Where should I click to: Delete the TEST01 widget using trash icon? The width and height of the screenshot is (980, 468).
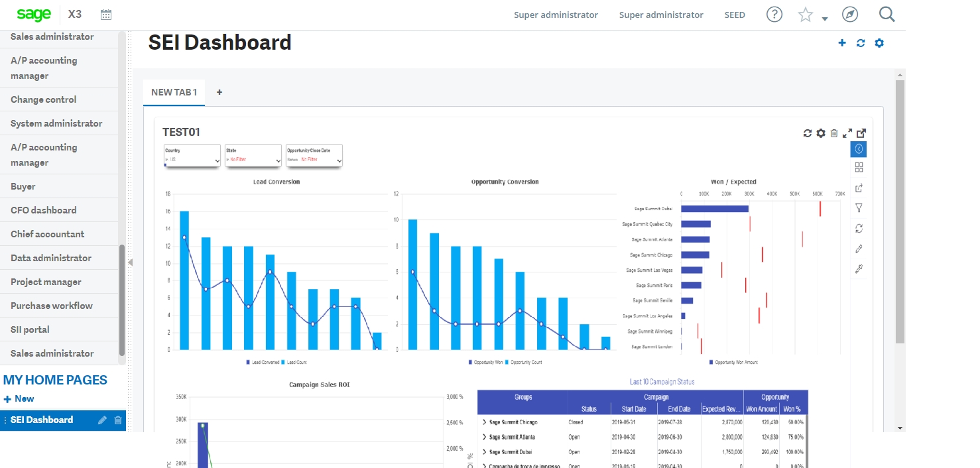coord(834,133)
